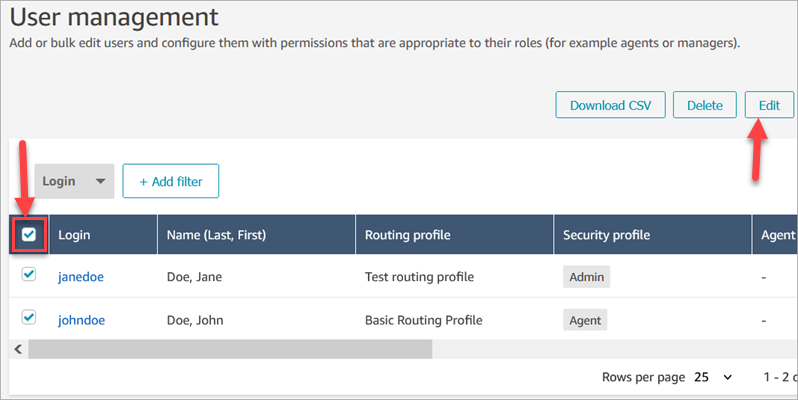The height and width of the screenshot is (400, 798).
Task: Click the Test routing profile cell
Action: pos(419,277)
